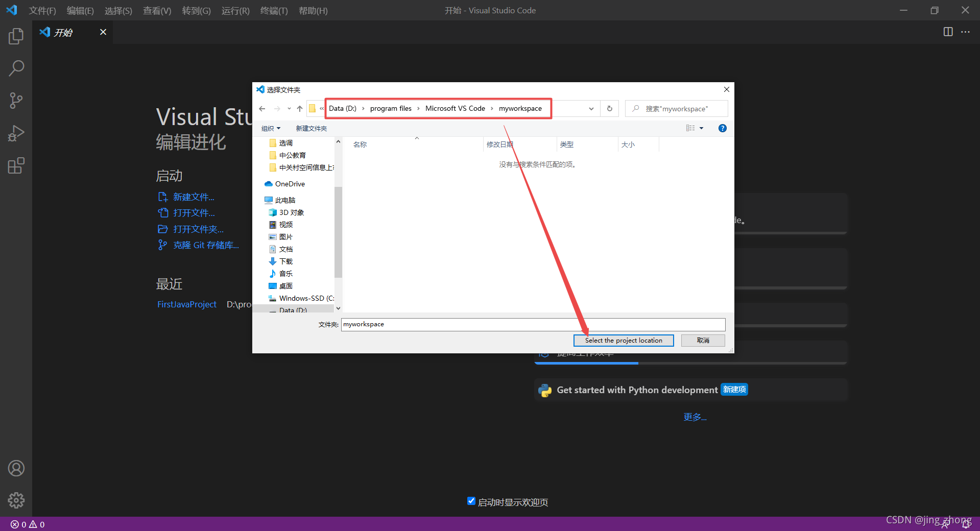Select 此电脑 in the navigation tree
This screenshot has height=531, width=980.
point(285,200)
